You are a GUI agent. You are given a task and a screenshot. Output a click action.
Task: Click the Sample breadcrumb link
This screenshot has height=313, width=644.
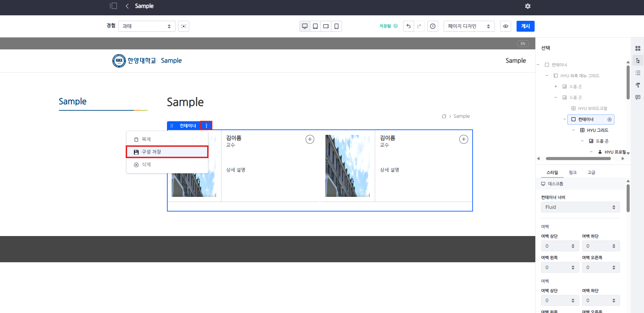pos(461,116)
